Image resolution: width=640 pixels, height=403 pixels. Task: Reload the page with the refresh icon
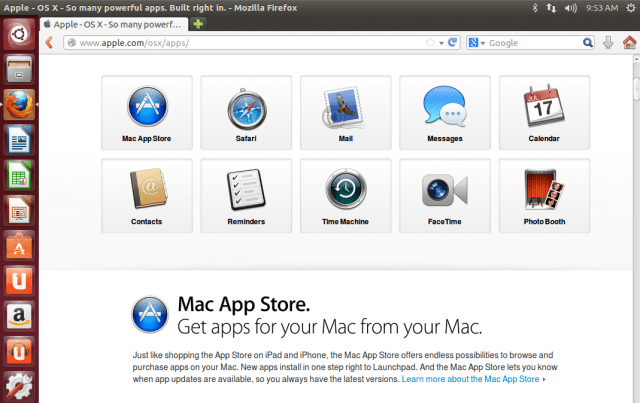pyautogui.click(x=452, y=42)
